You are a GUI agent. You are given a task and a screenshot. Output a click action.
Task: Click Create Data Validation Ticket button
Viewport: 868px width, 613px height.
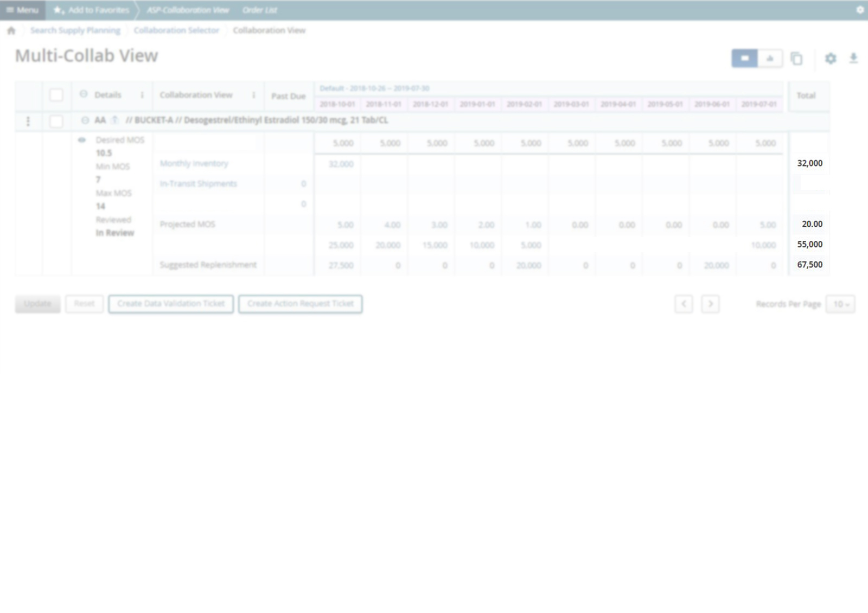point(171,304)
